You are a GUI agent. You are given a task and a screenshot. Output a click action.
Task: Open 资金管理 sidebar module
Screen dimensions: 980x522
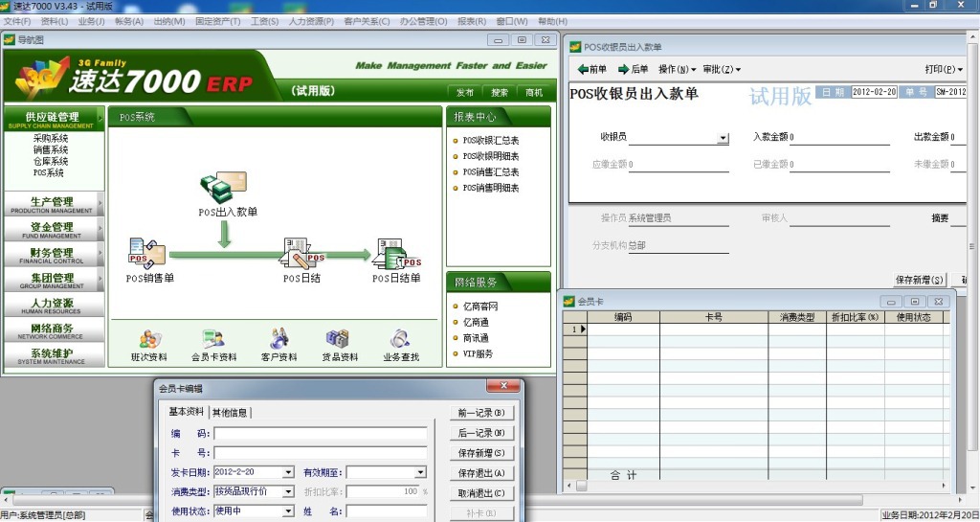(53, 230)
